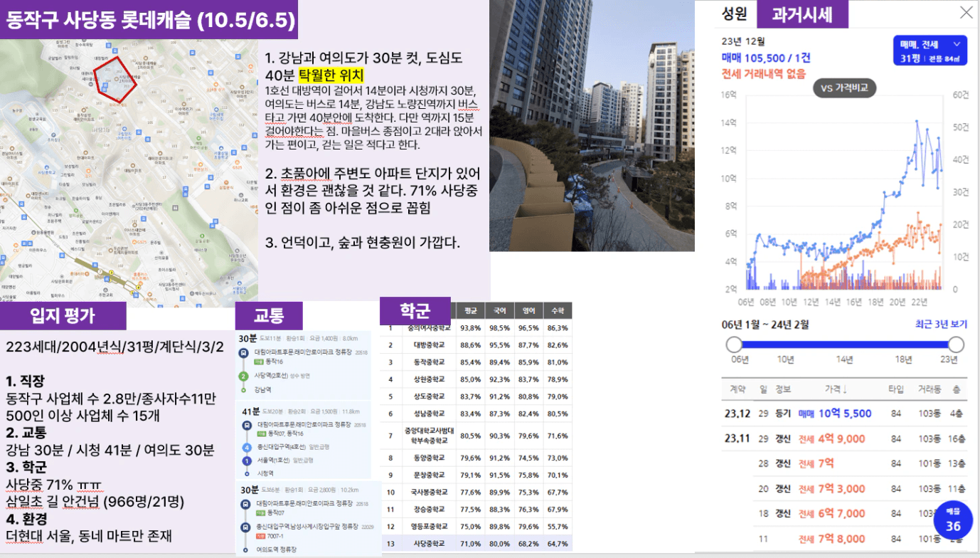
Task: Click the 06년 1월 ~ 24년 2월 range label
Action: 765,325
